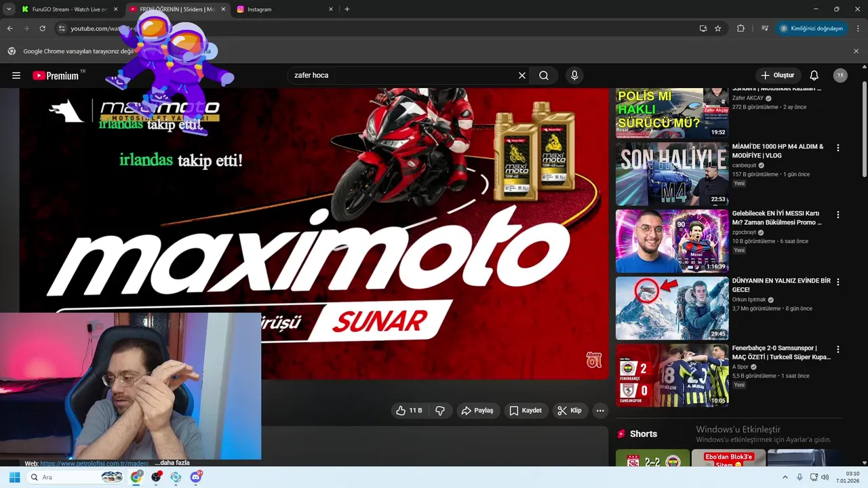This screenshot has height=488, width=868.
Task: Open 'DÜNYANIN EN YALNIZ EVİNDE BİR GECE!' title
Action: 781,285
